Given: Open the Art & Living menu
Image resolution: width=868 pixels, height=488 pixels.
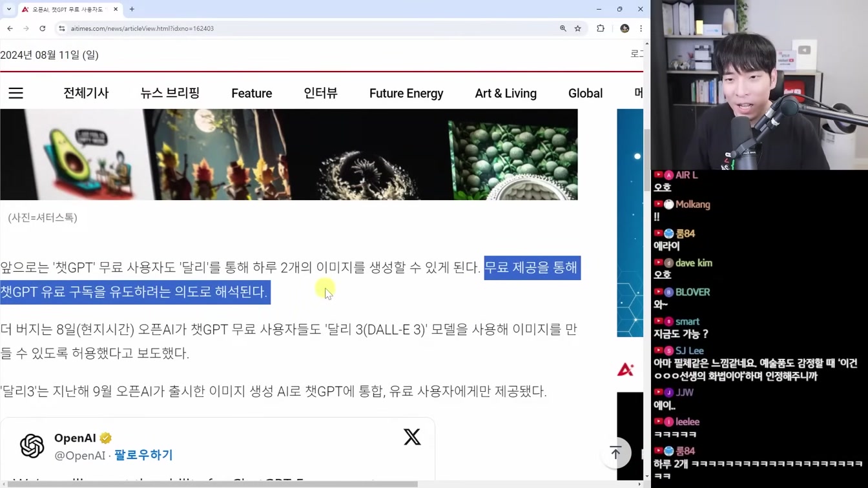Looking at the screenshot, I should (x=506, y=94).
